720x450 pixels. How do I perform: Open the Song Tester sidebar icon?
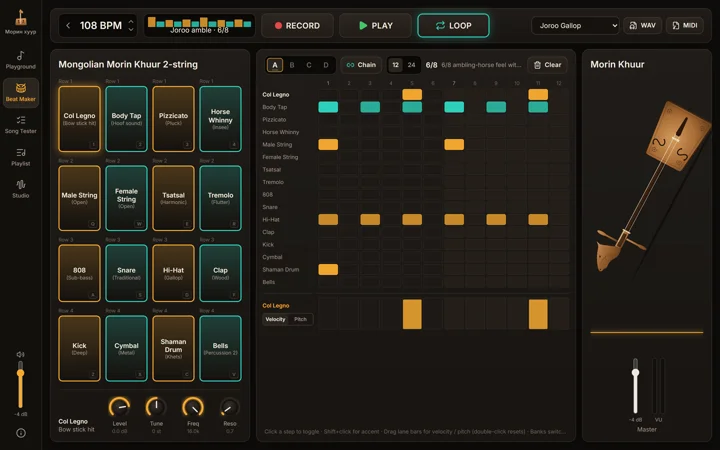[21, 120]
